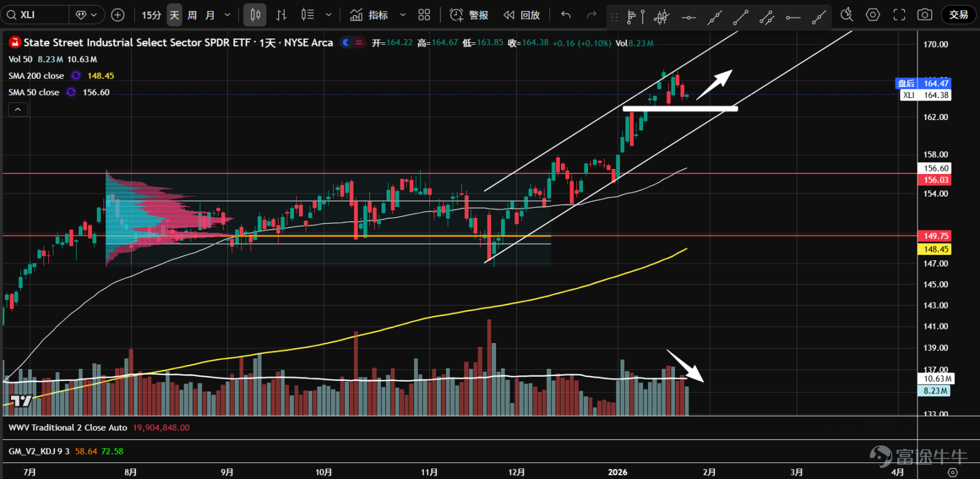
Task: Enter fullscreen mode
Action: 899,15
